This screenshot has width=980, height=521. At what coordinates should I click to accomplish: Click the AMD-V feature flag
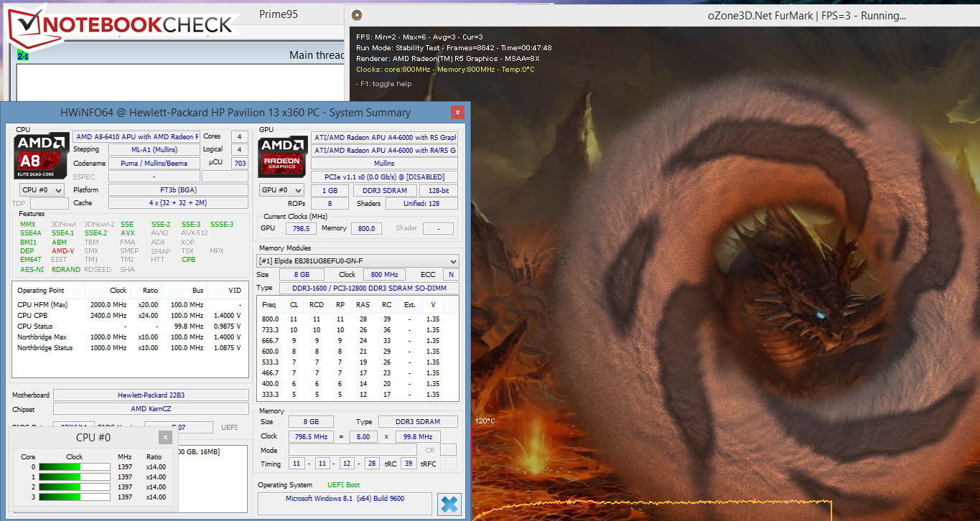[x=62, y=250]
